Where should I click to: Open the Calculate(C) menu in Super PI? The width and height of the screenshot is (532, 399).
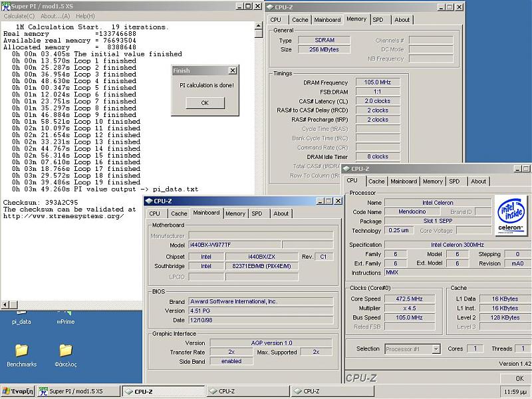click(x=19, y=16)
